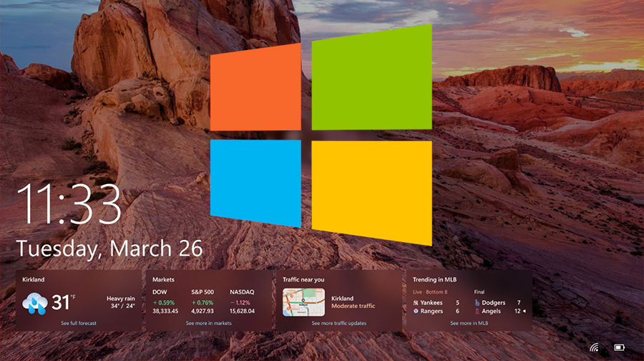The image size is (644, 361).
Task: Click the Angels team logo
Action: [x=477, y=312]
